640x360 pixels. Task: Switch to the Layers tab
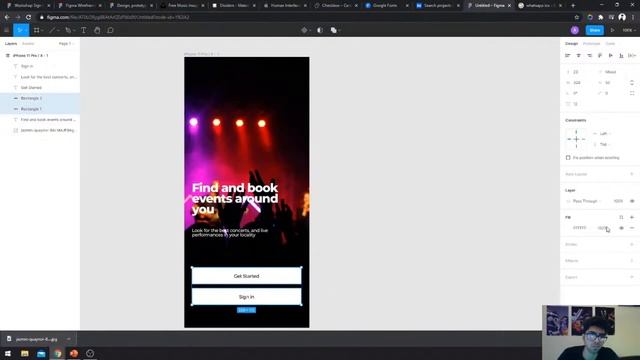(11, 44)
